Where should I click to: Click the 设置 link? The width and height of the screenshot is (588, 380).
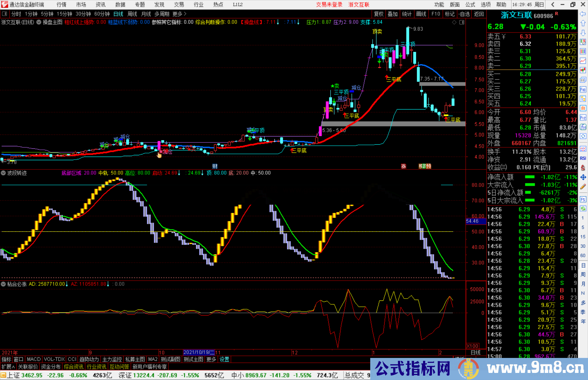pyautogui.click(x=224, y=359)
